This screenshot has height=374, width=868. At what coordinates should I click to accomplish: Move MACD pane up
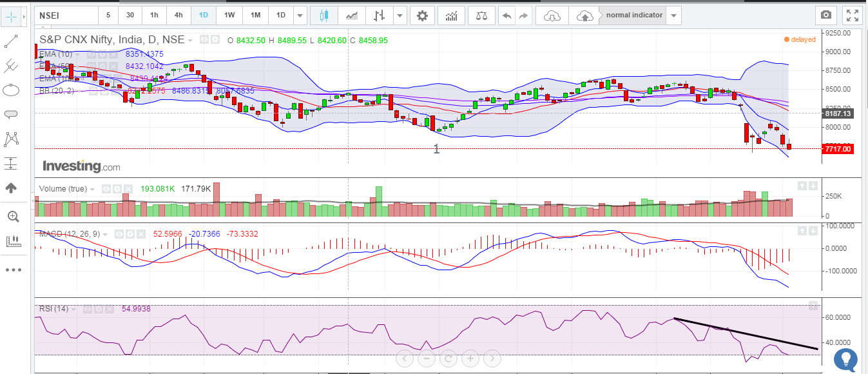[802, 230]
